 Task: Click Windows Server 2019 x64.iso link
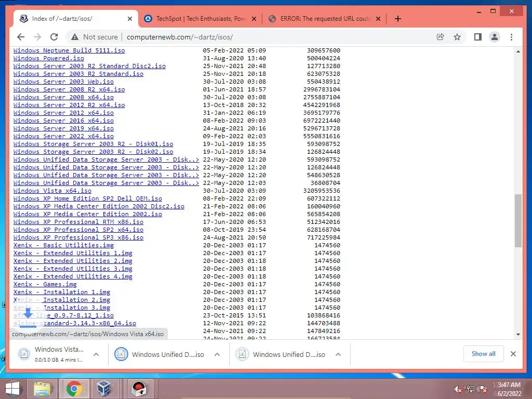point(63,129)
